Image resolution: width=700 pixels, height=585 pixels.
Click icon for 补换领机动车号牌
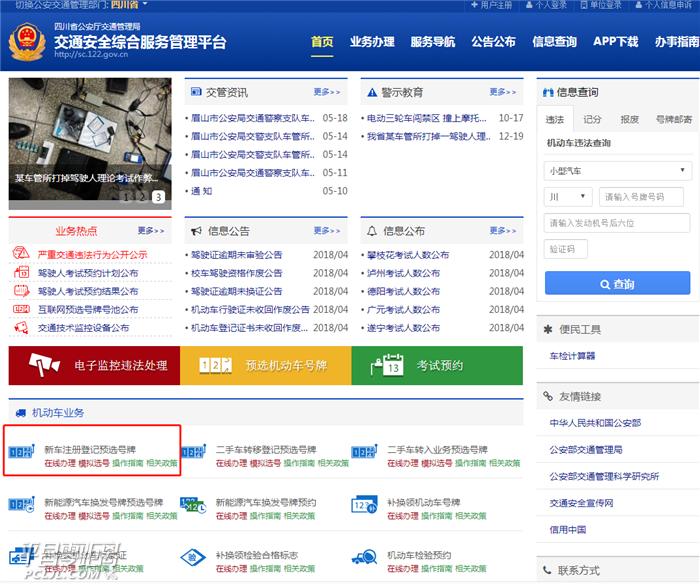(364, 505)
